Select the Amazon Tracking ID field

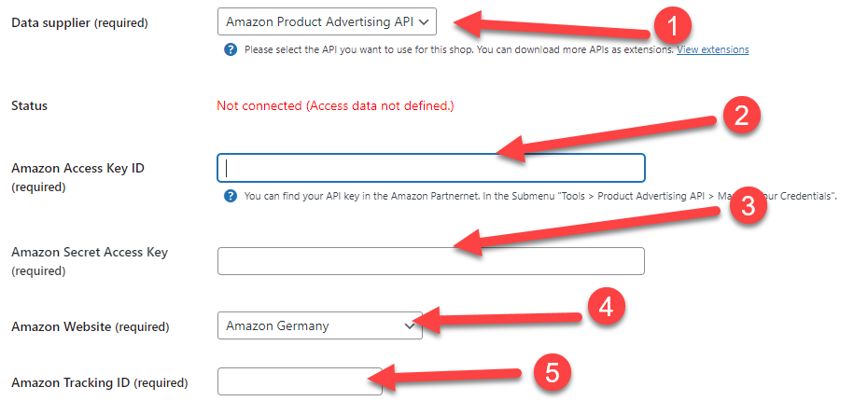click(300, 381)
